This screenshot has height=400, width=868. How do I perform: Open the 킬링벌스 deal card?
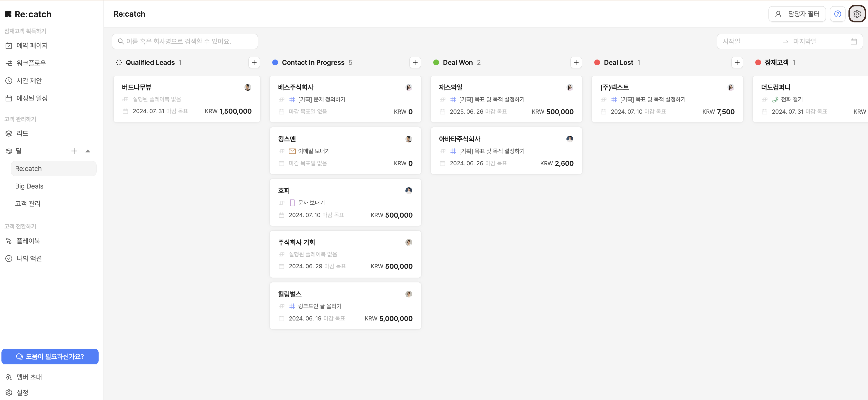pyautogui.click(x=345, y=306)
